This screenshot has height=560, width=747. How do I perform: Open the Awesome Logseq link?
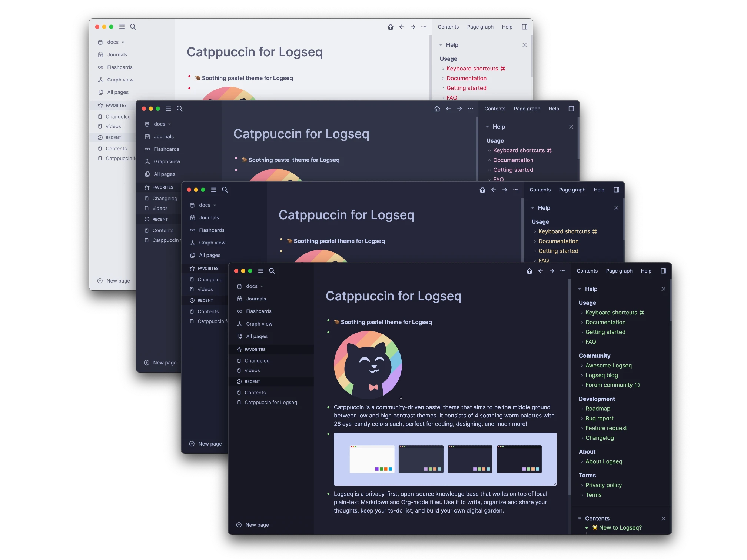pos(608,366)
